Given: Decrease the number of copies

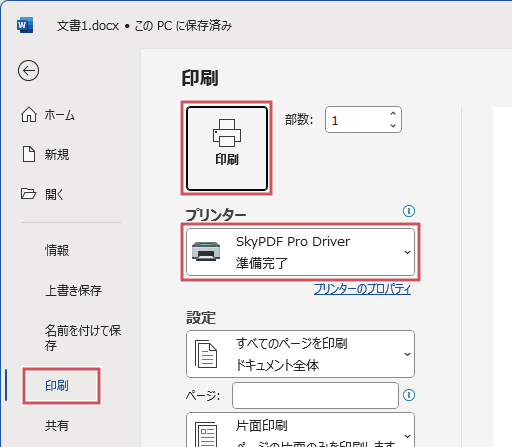Looking at the screenshot, I should pos(393,126).
